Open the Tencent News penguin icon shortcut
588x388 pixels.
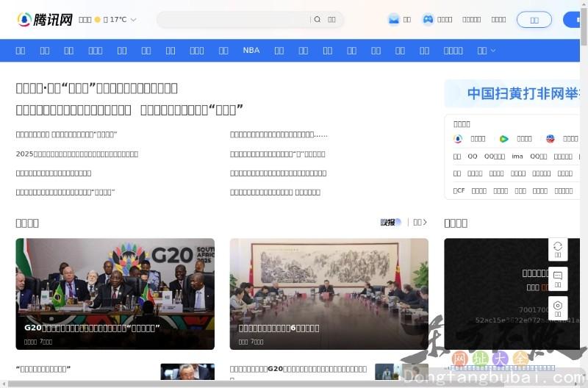tap(458, 139)
